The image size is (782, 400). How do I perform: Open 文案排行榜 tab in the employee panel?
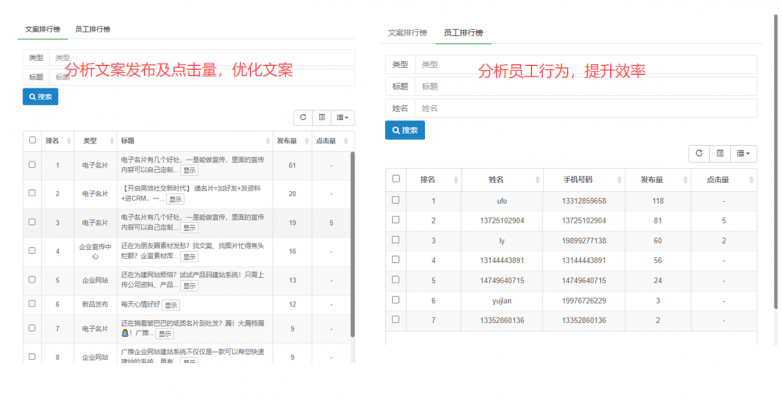tap(407, 33)
